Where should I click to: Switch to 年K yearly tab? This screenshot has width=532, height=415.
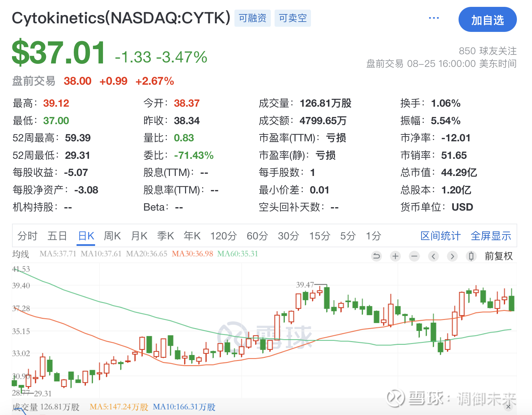pyautogui.click(x=192, y=236)
